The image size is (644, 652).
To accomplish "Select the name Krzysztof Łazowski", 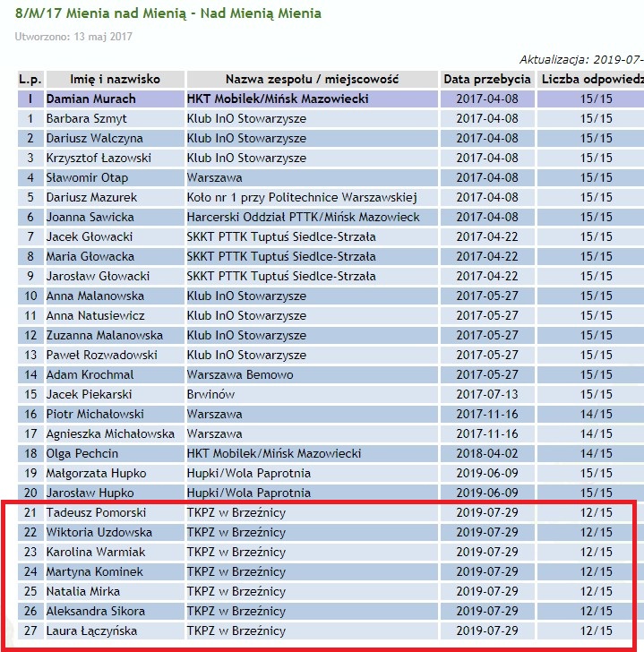I will [x=99, y=158].
